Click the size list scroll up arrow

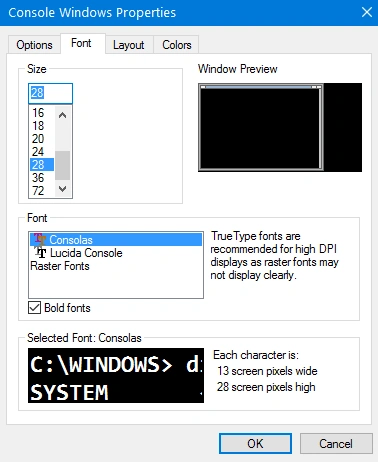click(x=62, y=115)
